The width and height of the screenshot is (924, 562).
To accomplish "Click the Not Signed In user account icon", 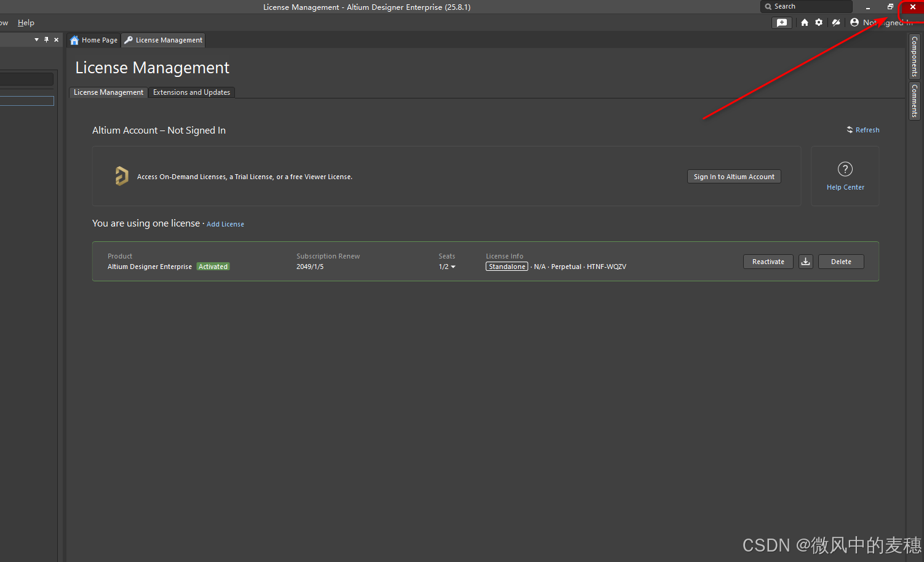I will point(854,22).
